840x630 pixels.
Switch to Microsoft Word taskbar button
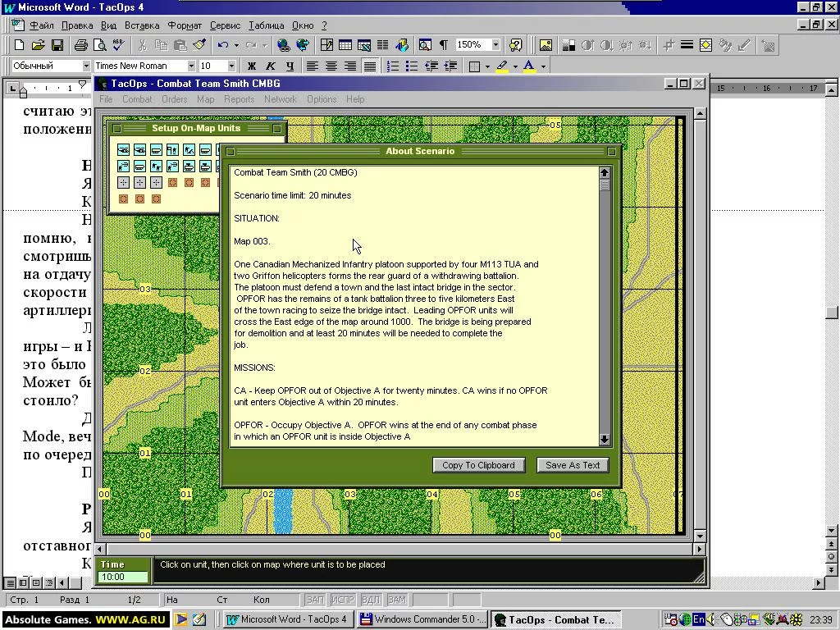[288, 619]
